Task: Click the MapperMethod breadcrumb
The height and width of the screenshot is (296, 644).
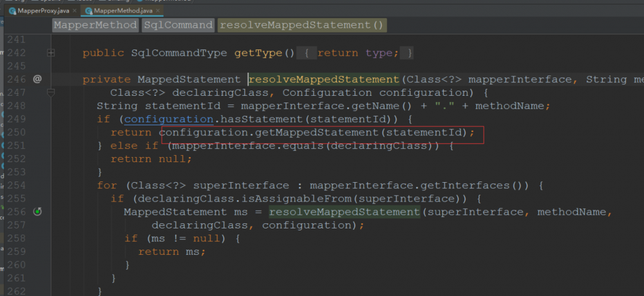Action: click(96, 25)
